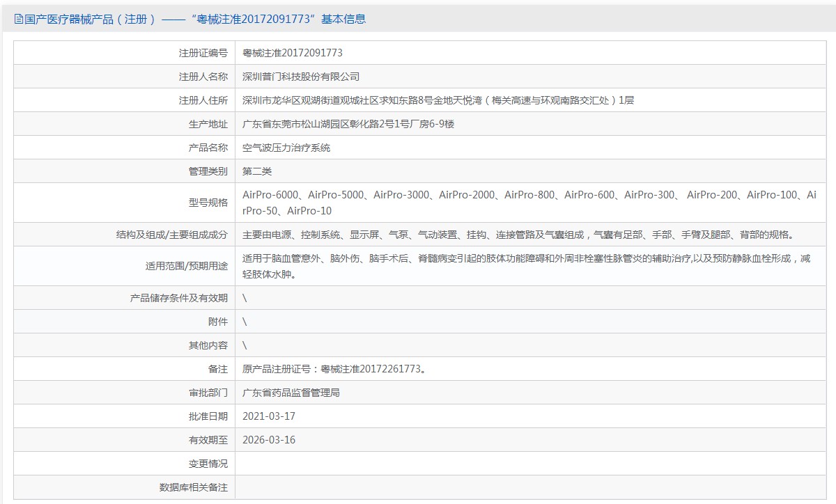Click the 注册人住所 label
Screen dimensions: 836x504
tap(203, 100)
